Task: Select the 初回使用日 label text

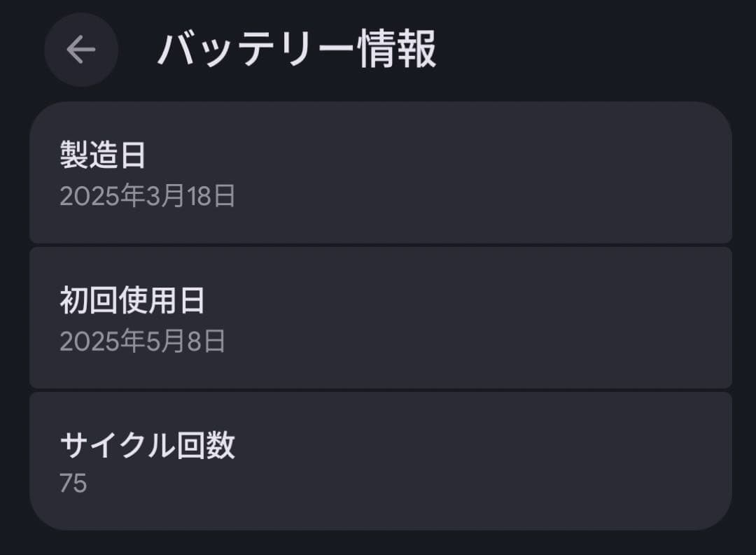Action: [130, 301]
